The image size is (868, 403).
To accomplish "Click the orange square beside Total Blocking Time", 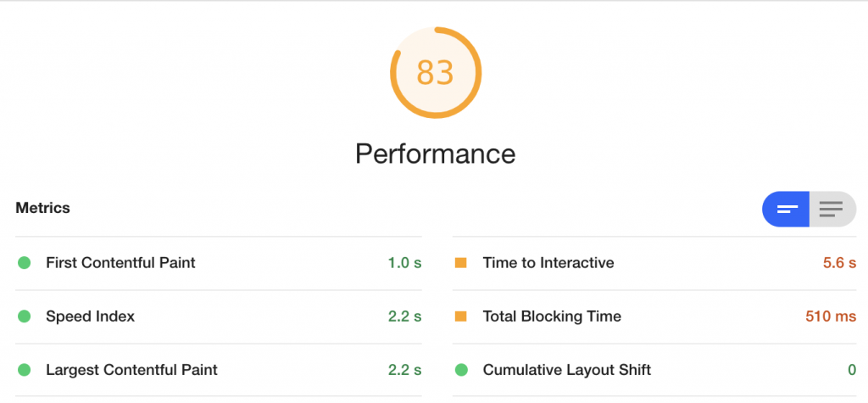I will click(460, 316).
